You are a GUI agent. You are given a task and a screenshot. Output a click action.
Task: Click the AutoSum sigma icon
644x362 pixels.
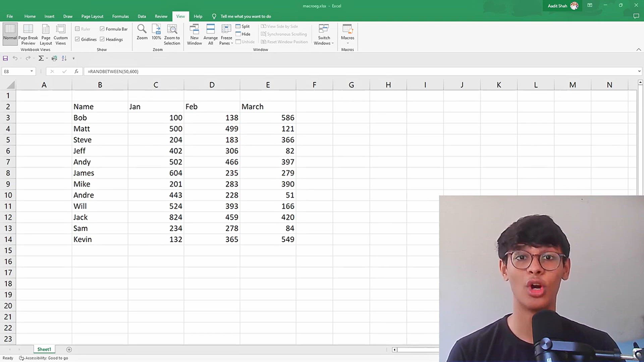(x=41, y=58)
